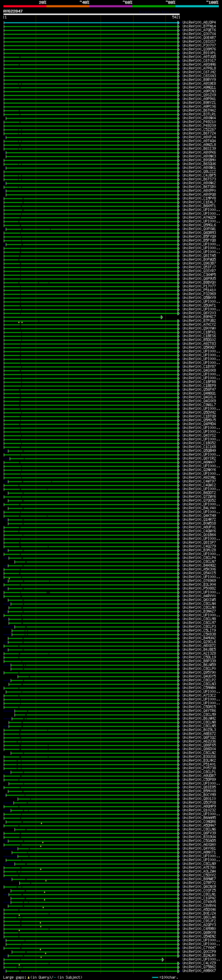Click the UniRef100_Q6YIR2 label
This screenshot has width=222, height=980.
click(x=199, y=459)
